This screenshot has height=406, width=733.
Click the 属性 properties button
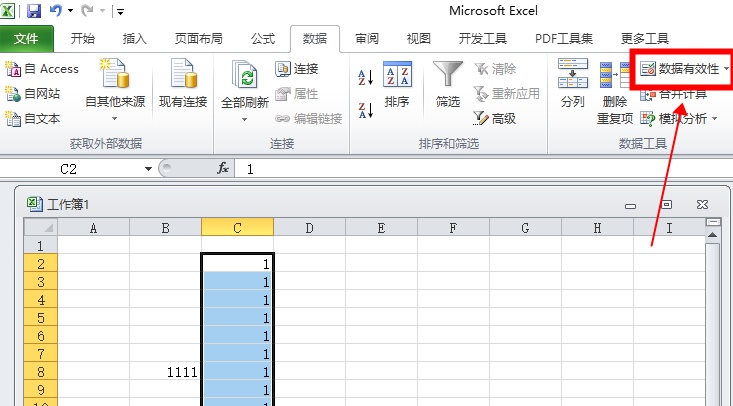(x=296, y=94)
